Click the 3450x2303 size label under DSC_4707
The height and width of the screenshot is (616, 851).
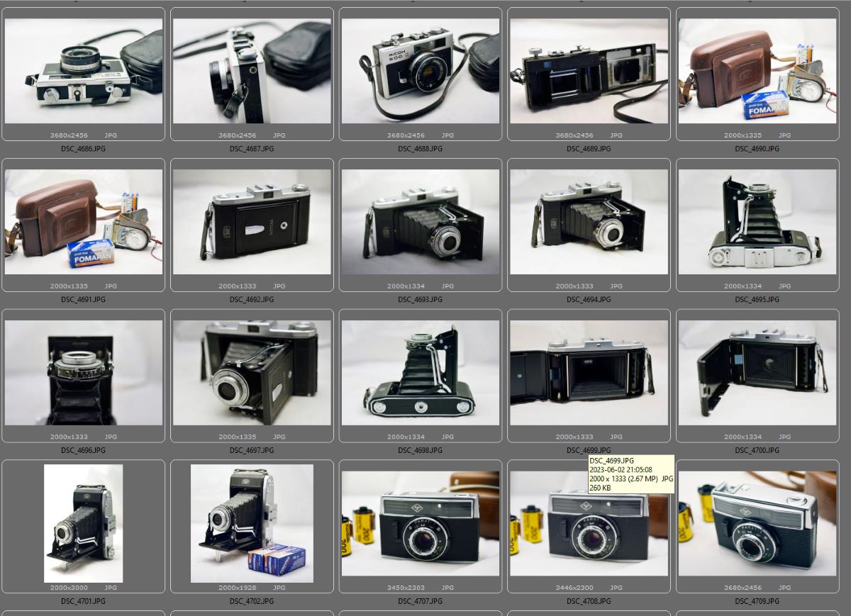(406, 588)
